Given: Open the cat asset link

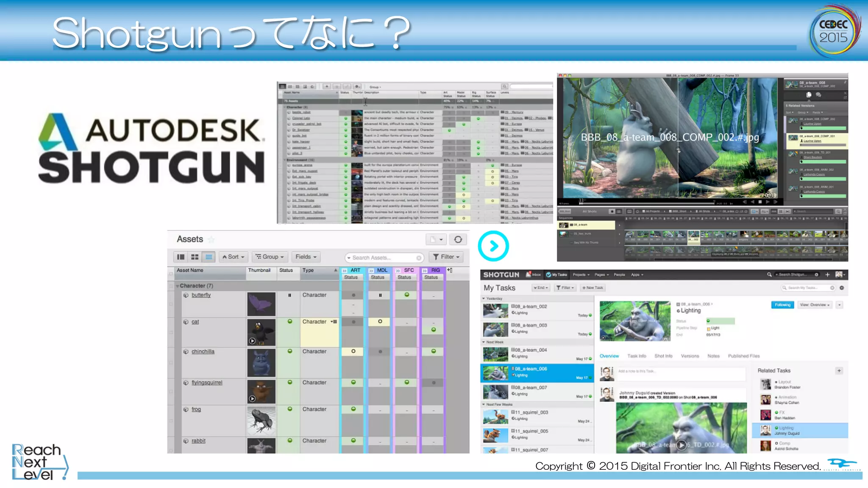Looking at the screenshot, I should (x=195, y=322).
